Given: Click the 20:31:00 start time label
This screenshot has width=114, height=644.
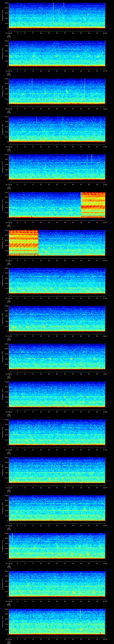Looking at the screenshot, I should pyautogui.click(x=9, y=109).
